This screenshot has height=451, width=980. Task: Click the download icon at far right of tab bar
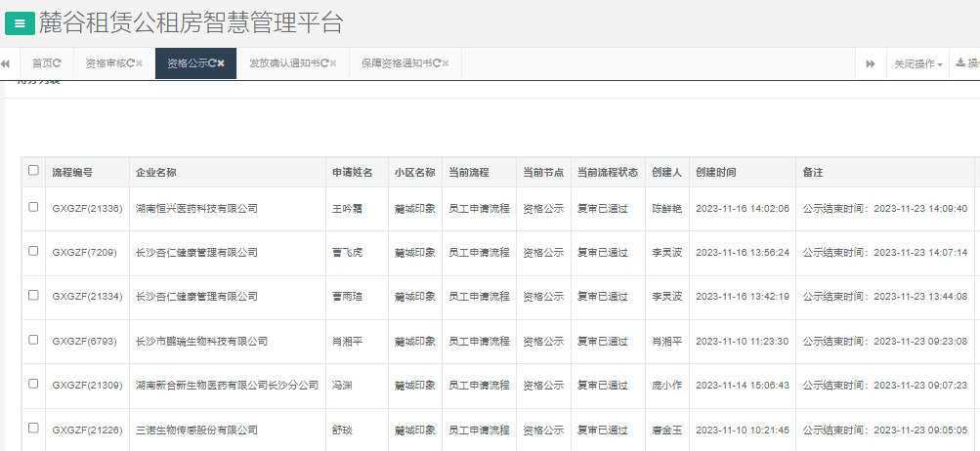tap(960, 63)
